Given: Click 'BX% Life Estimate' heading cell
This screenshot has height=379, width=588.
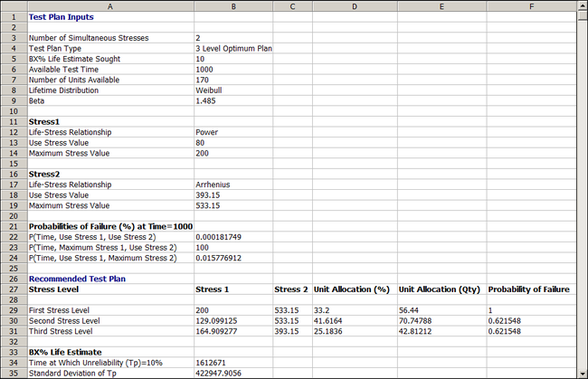Looking at the screenshot, I should click(x=110, y=353).
